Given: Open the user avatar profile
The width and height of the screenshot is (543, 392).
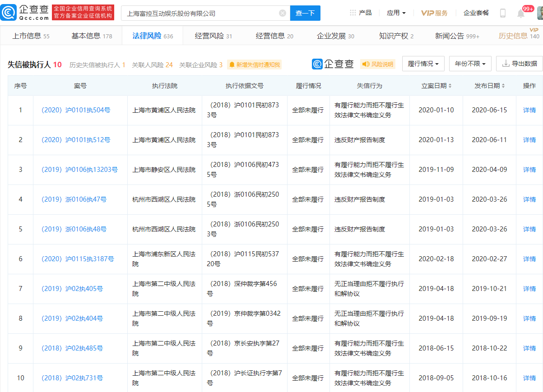Looking at the screenshot, I should coord(539,13).
